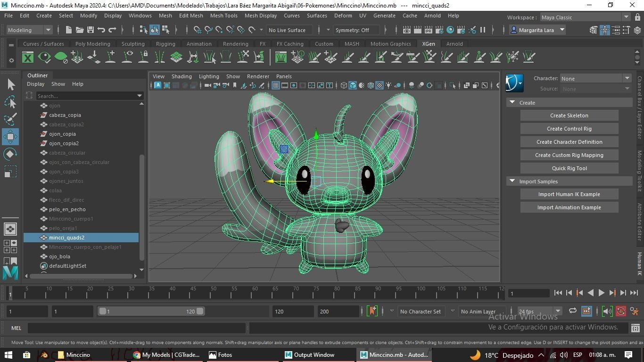Screen dimensions: 644x362
Task: Switch to the Poly Modeling shelf tab
Action: [92, 44]
